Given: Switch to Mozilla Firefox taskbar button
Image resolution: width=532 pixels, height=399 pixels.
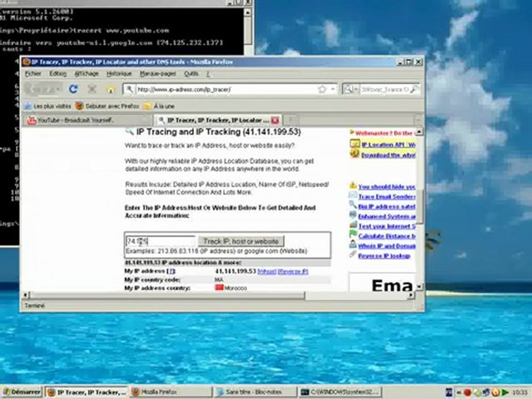Looking at the screenshot, I should pyautogui.click(x=170, y=392).
